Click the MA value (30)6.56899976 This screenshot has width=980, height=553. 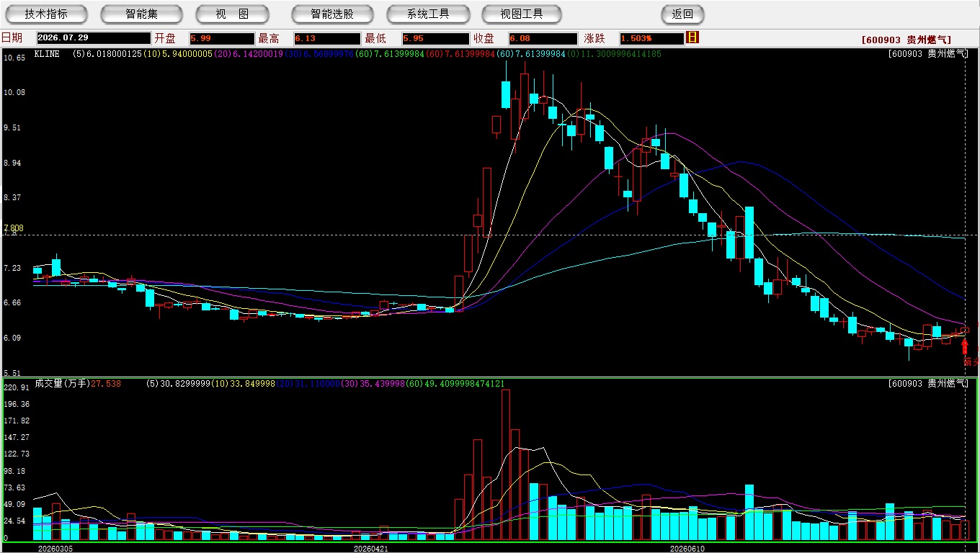pos(318,54)
